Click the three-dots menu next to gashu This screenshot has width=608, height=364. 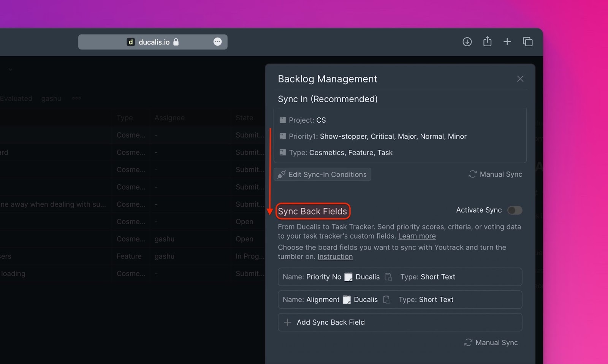click(x=76, y=98)
